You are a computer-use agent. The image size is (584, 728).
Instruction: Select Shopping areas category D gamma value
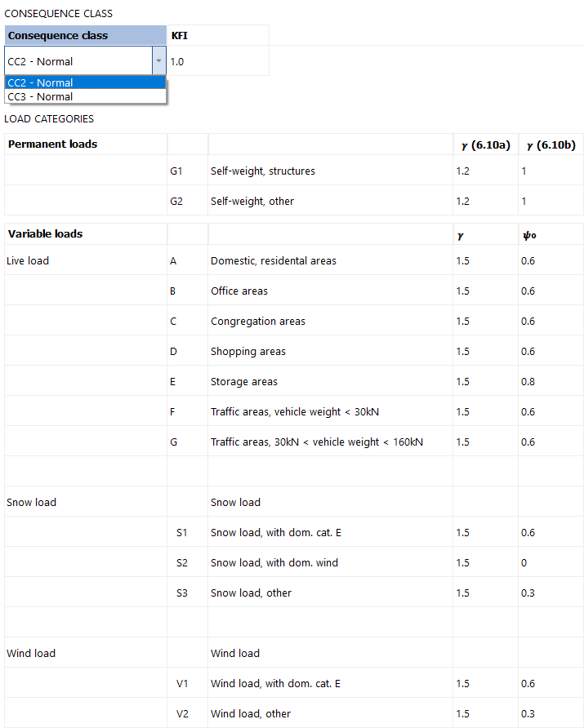[x=485, y=352]
